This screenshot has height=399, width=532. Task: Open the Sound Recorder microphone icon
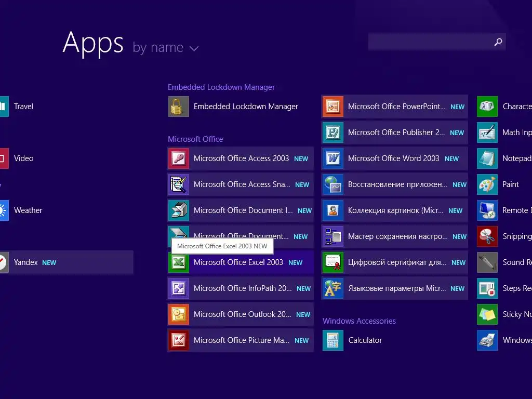pyautogui.click(x=487, y=262)
